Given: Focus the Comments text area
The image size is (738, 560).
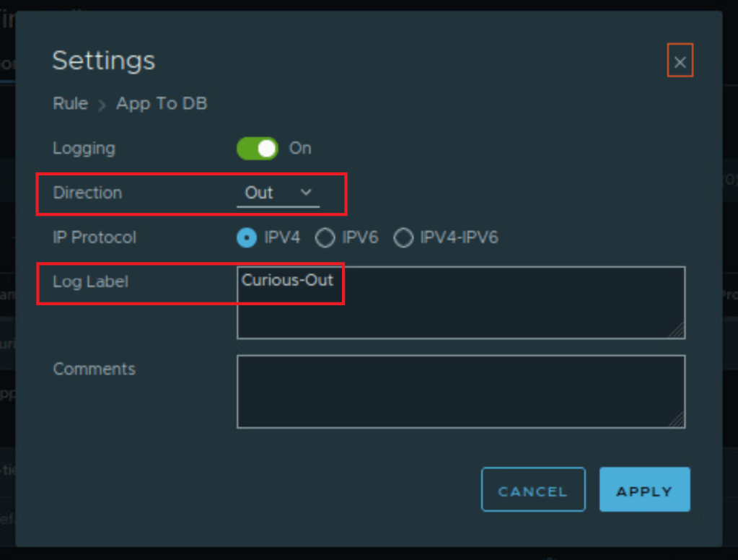Looking at the screenshot, I should point(460,391).
